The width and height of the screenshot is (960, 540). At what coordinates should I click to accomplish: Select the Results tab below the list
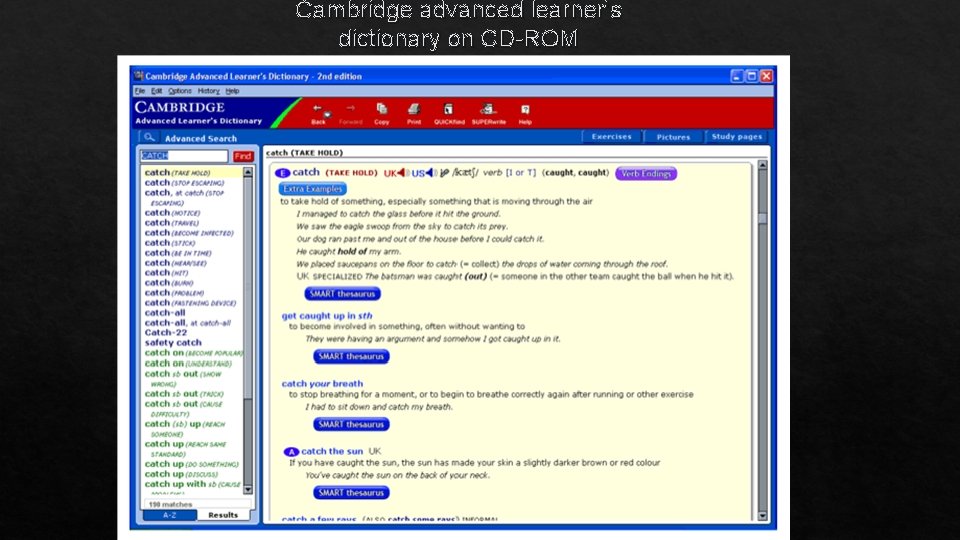tap(223, 515)
